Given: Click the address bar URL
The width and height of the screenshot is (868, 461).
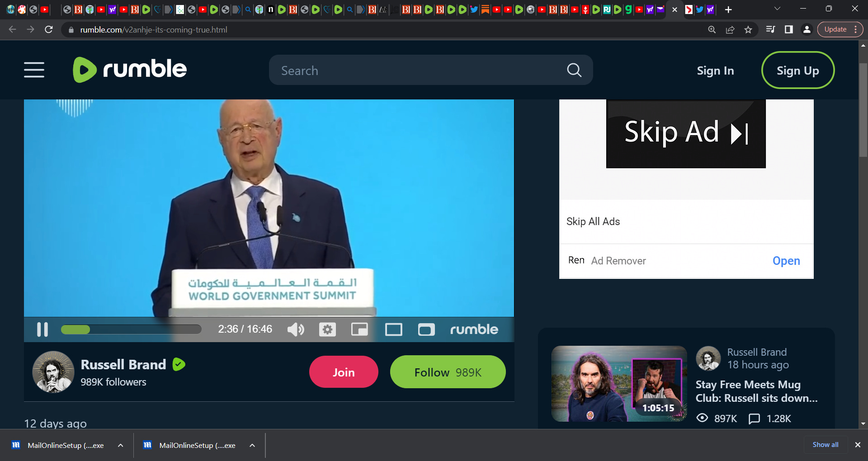Looking at the screenshot, I should pyautogui.click(x=154, y=30).
